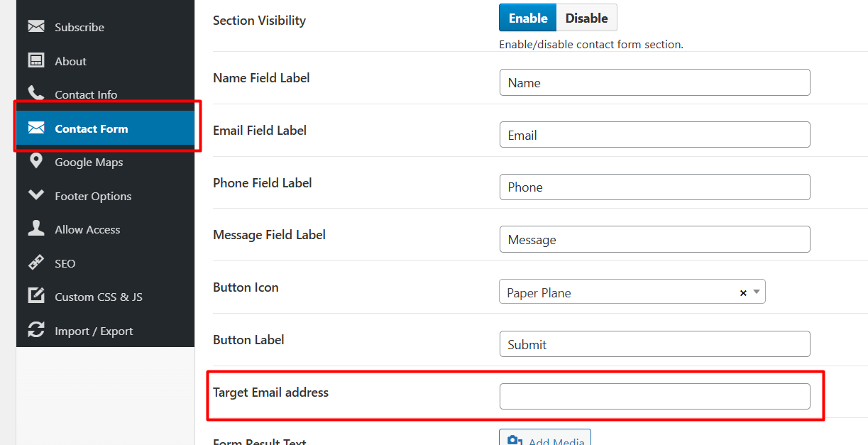Screen dimensions: 868x445
Task: Click the Allow Access user icon
Action: coord(35,228)
